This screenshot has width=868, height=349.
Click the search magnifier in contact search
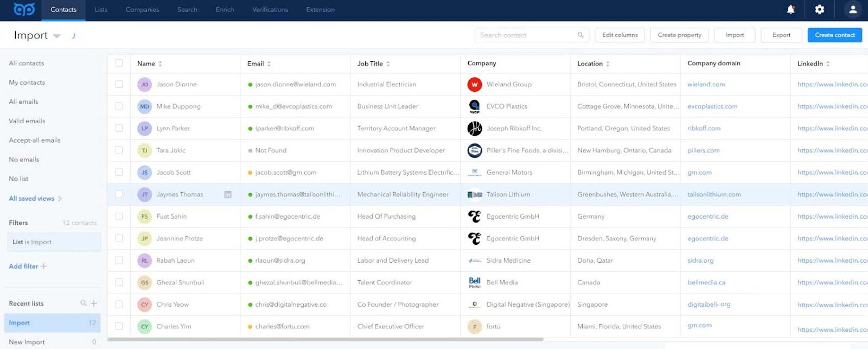(580, 35)
